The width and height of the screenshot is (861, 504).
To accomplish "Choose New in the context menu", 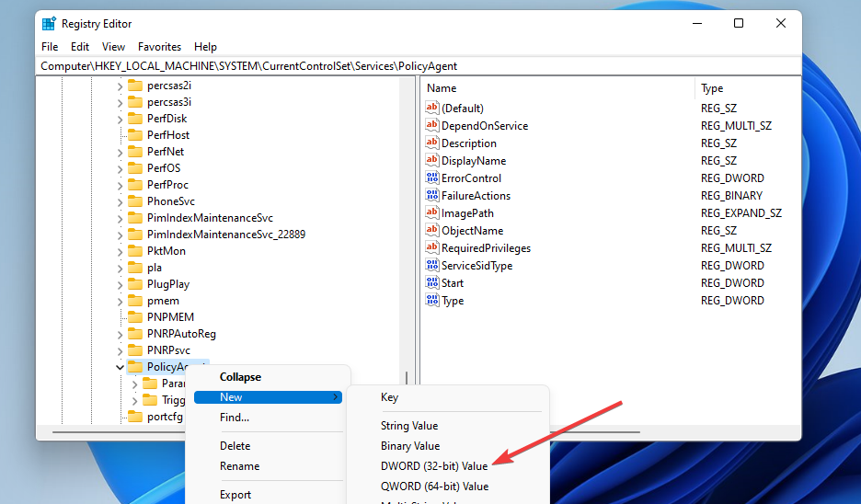I will 268,397.
